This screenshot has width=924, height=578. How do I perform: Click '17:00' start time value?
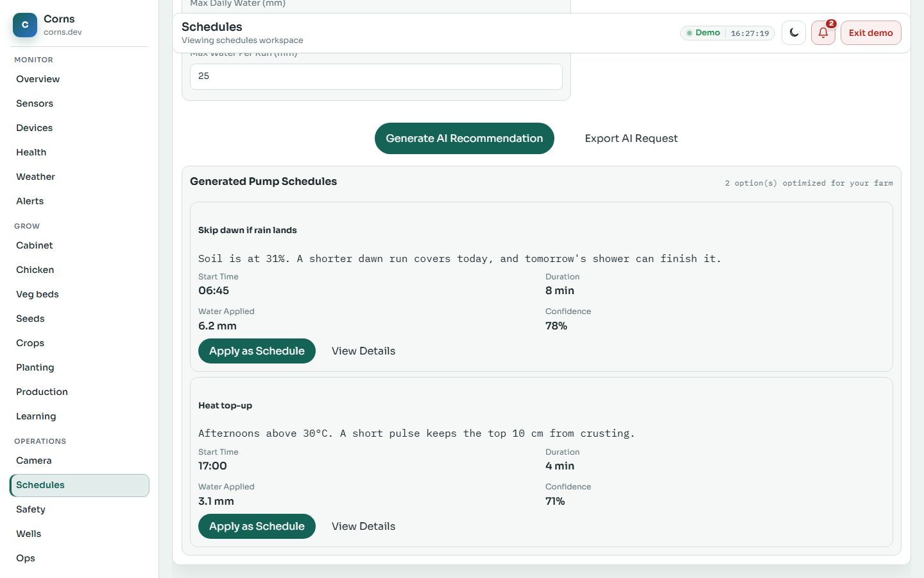(212, 466)
